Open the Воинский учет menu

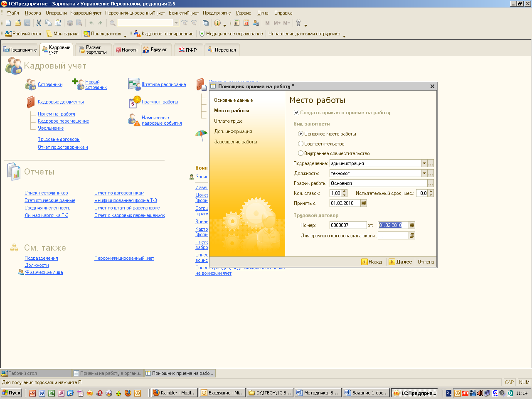[184, 13]
